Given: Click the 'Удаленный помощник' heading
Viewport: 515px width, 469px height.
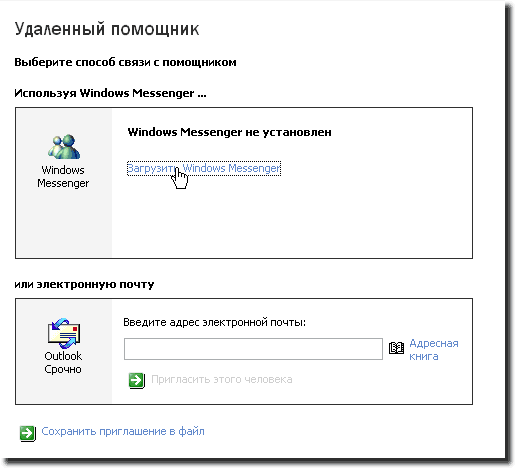Looking at the screenshot, I should pyautogui.click(x=107, y=29).
